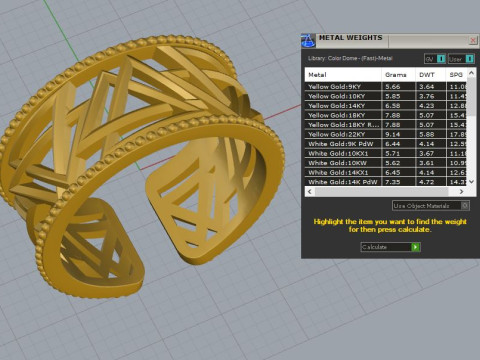Select the Yellow Gold:9KY row
The image size is (480, 360).
click(386, 87)
